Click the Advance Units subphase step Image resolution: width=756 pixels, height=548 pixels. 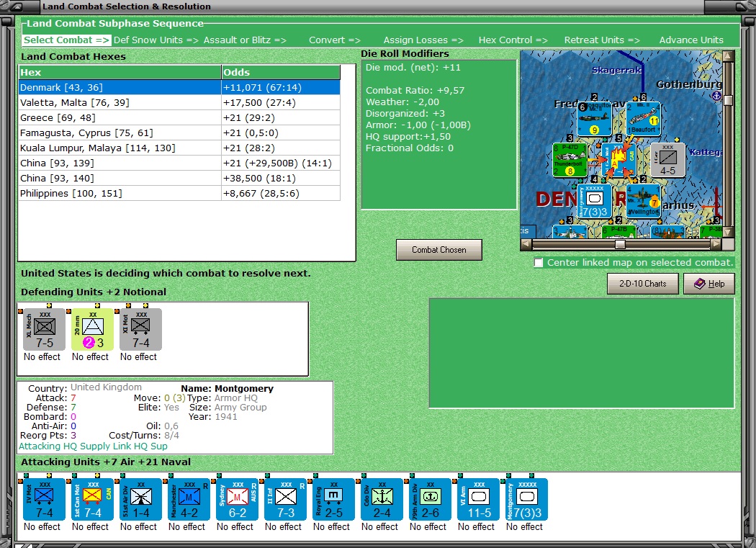point(691,40)
